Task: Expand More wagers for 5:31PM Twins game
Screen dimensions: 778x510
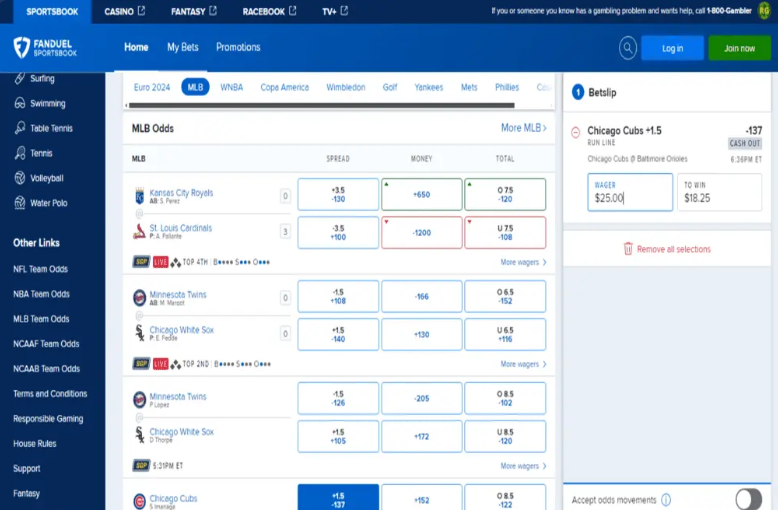Action: coord(523,466)
